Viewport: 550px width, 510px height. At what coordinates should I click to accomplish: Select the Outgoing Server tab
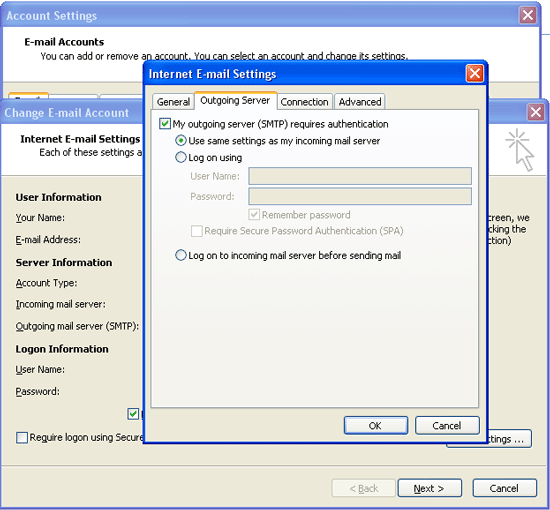tap(235, 101)
